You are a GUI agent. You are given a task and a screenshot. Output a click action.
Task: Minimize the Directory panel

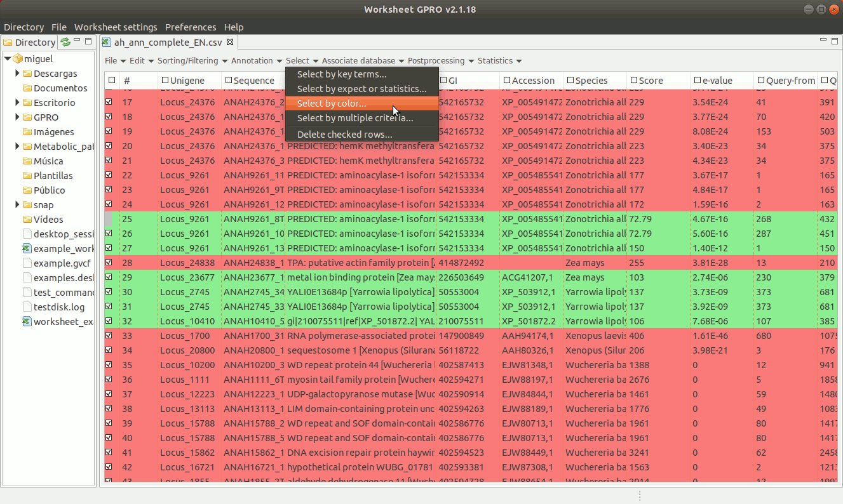[x=77, y=41]
